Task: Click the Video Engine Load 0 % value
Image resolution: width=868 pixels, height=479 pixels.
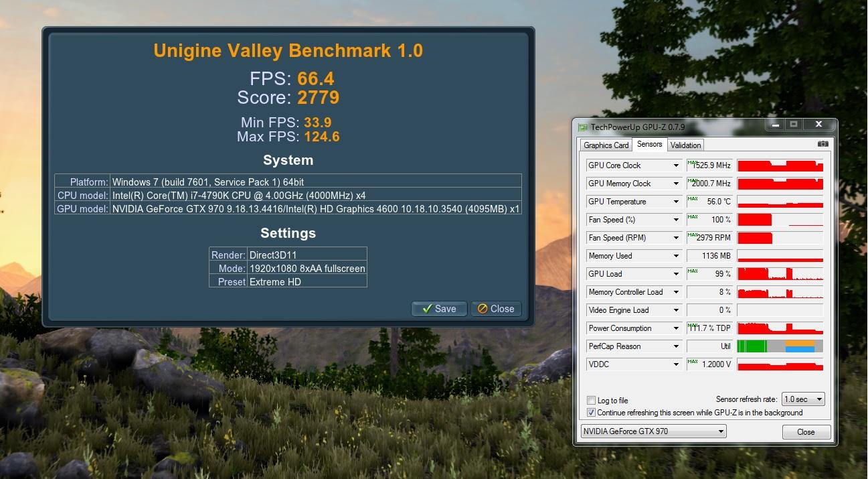Action: click(710, 310)
